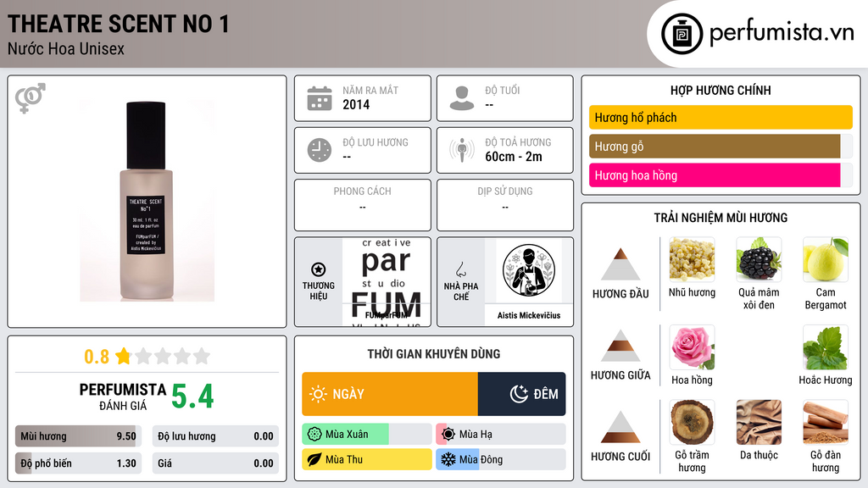Select the Mùa Hạ season bar
This screenshot has height=488, width=868.
[500, 435]
